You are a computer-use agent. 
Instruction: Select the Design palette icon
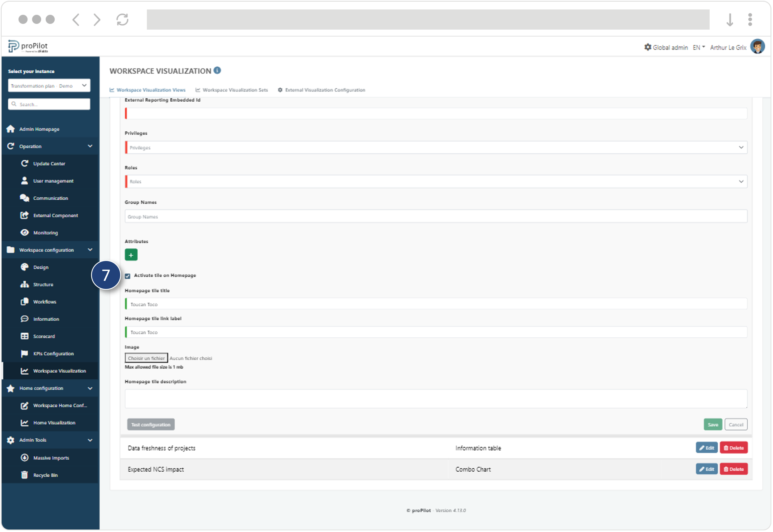[x=24, y=267]
